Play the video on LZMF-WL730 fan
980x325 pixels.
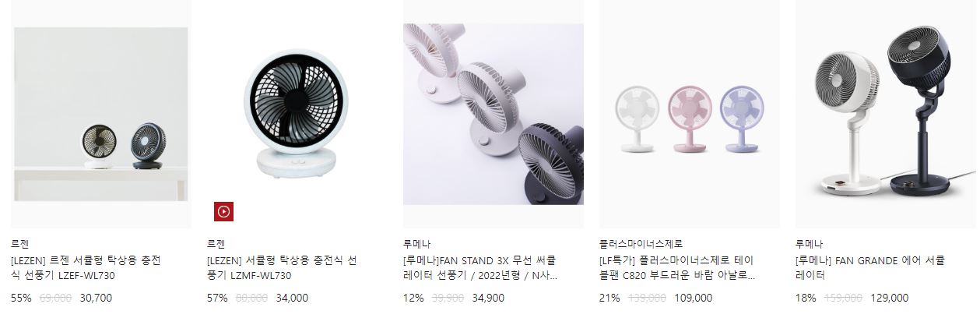(x=223, y=211)
